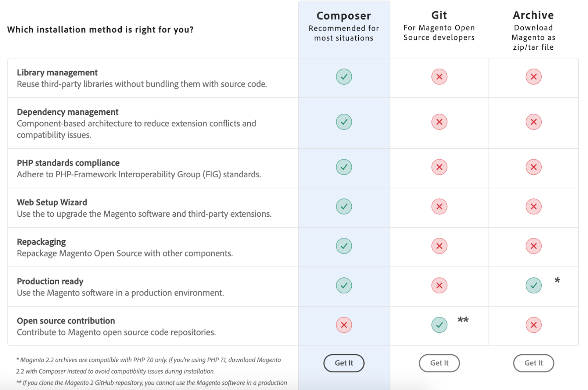Viewport: 588px width, 390px height.
Task: Click Composer's Repackaging check icon
Action: (344, 246)
